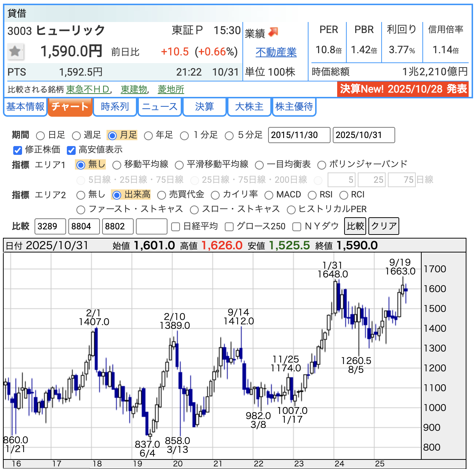Image resolution: width=476 pixels, height=469 pixels.
Task: Click the star favorite icon
Action: pos(15,51)
